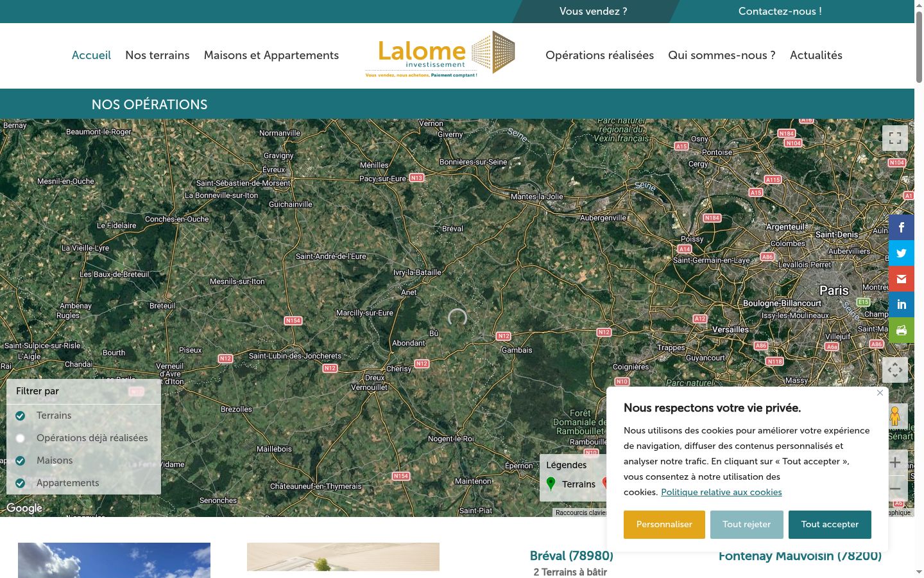Zoom out on the map
Viewport: 924px width, 578px height.
895,489
